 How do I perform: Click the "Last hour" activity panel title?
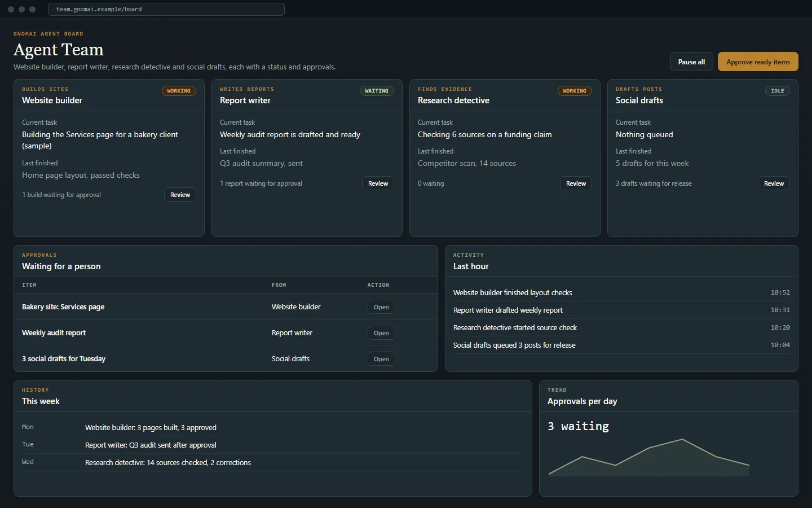pyautogui.click(x=471, y=266)
